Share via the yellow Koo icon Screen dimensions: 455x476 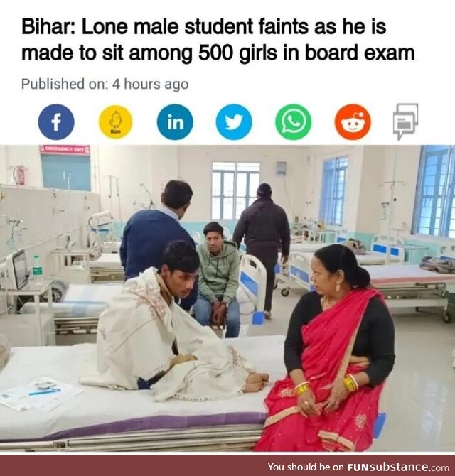coord(116,121)
